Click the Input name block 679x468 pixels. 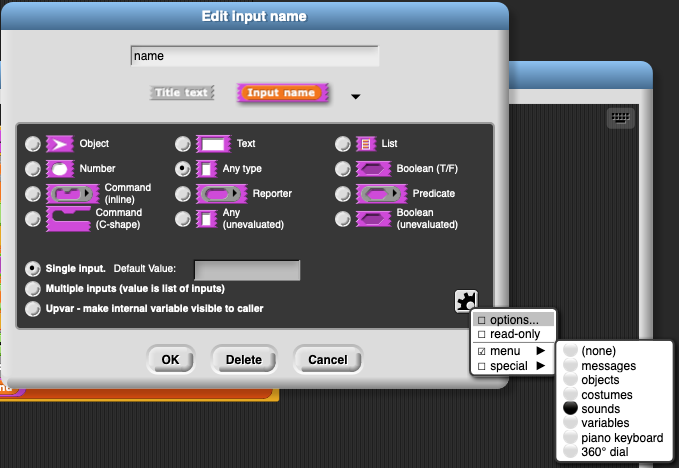tap(282, 93)
